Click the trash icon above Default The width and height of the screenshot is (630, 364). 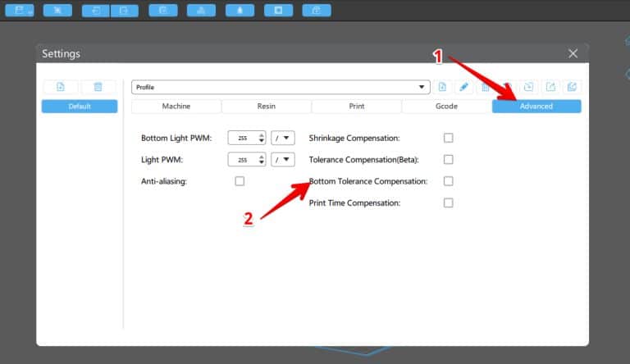pyautogui.click(x=98, y=87)
